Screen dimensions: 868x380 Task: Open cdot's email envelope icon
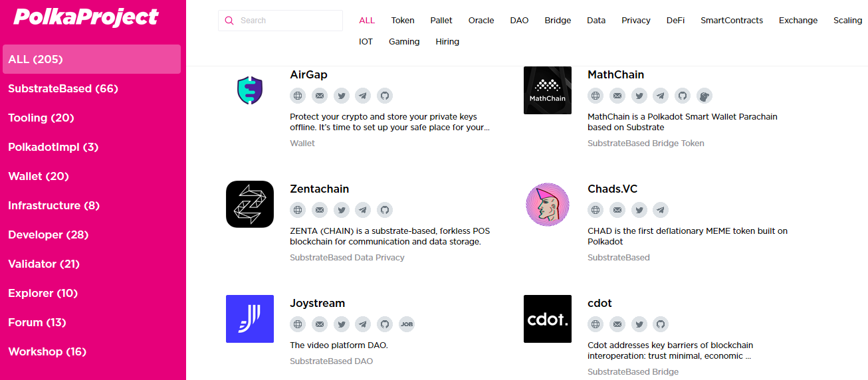click(x=617, y=324)
